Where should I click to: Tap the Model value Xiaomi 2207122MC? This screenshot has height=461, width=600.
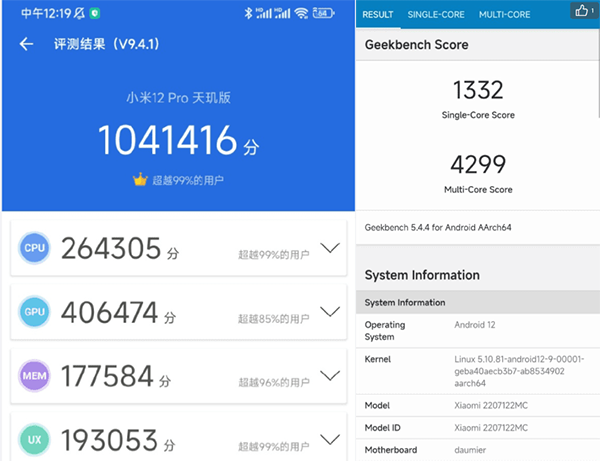click(x=491, y=406)
